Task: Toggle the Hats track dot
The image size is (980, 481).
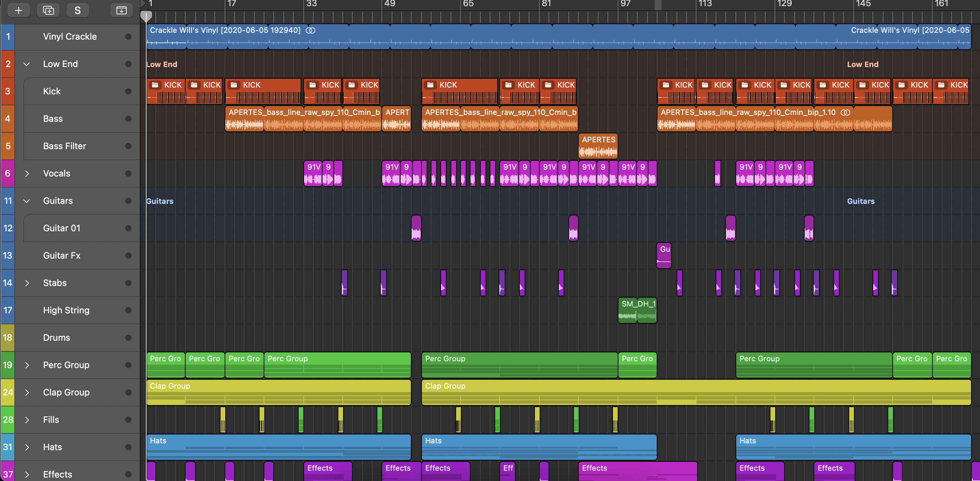Action: click(x=128, y=447)
